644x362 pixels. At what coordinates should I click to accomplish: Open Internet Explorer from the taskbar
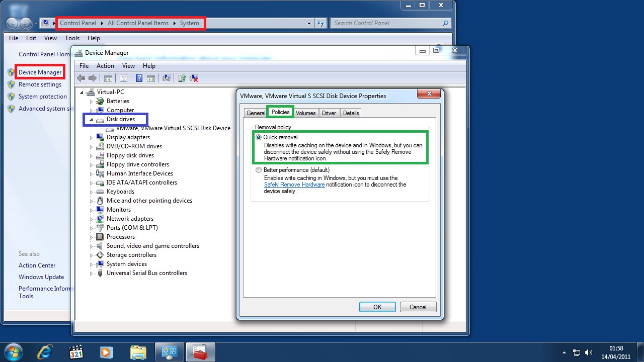(45, 352)
